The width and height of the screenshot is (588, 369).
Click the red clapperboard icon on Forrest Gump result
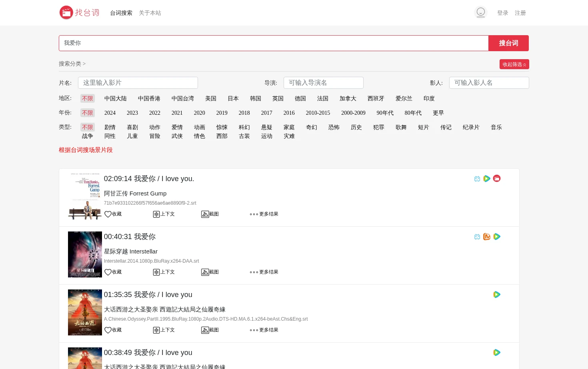coord(497,178)
